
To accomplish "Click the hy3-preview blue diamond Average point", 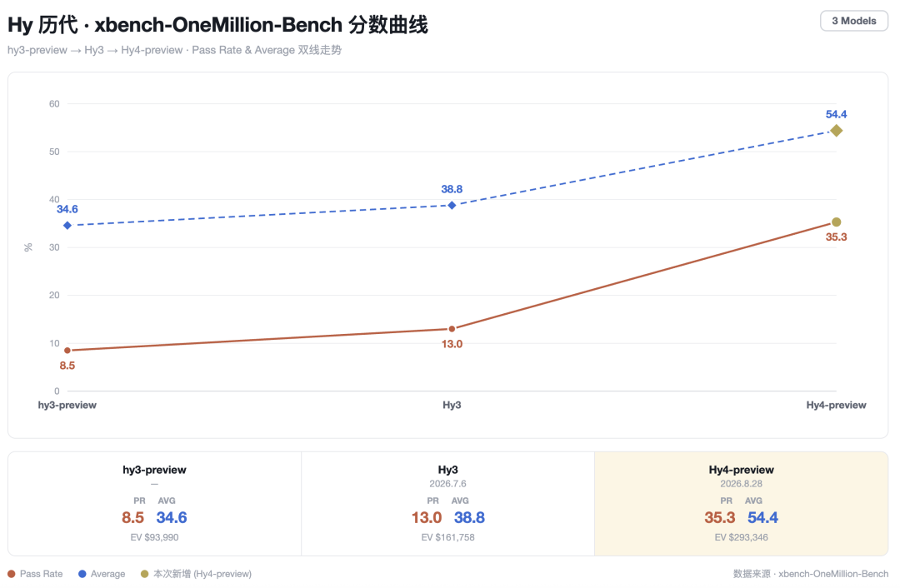I will click(67, 226).
